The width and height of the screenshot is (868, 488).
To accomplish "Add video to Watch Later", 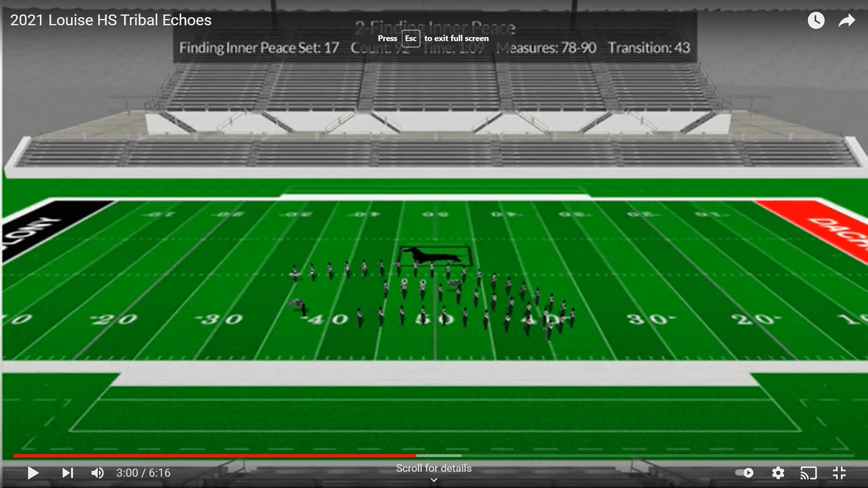I will coord(816,20).
